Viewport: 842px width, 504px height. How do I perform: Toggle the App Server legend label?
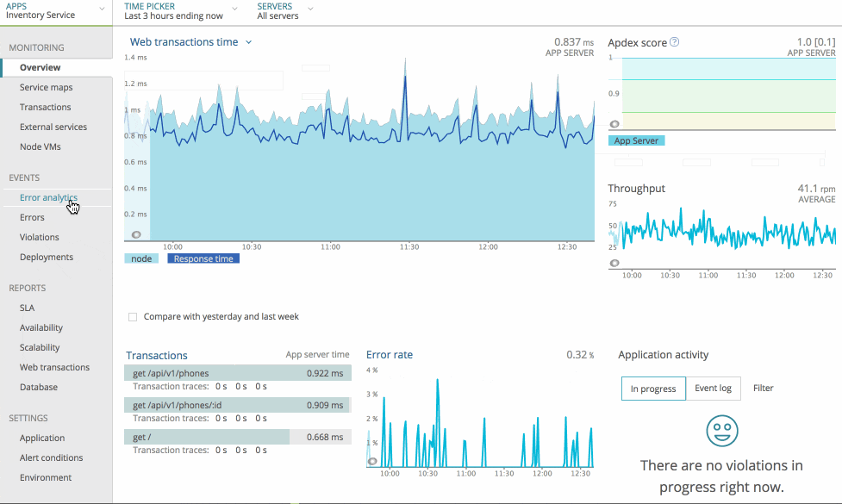[x=636, y=140]
